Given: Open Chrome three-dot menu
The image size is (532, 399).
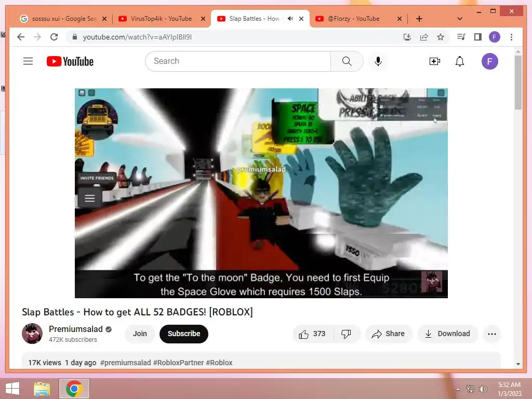Looking at the screenshot, I should tap(511, 37).
